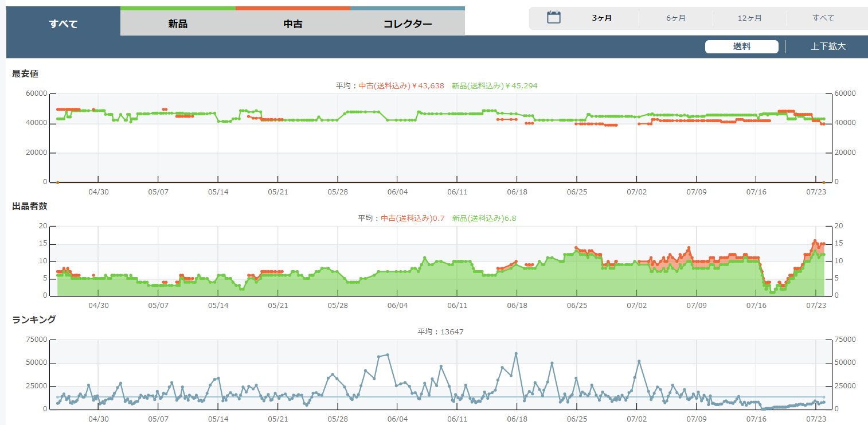Viewport: 868px width, 425px height.
Task: Click the calendar icon beside period options
Action: click(553, 17)
